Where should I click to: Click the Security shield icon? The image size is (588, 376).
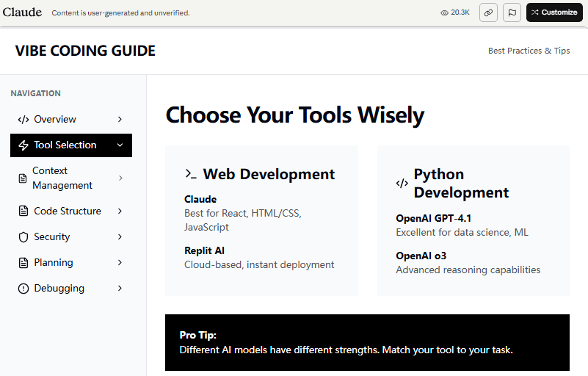click(x=23, y=236)
